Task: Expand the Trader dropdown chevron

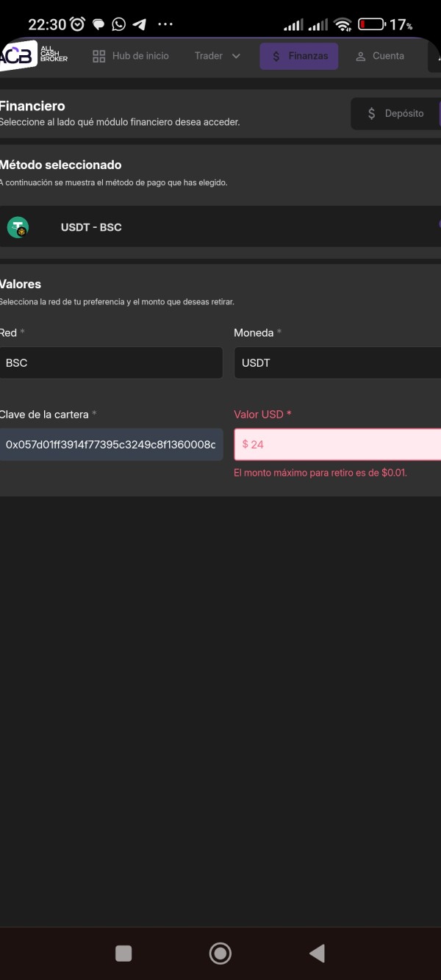Action: point(236,56)
